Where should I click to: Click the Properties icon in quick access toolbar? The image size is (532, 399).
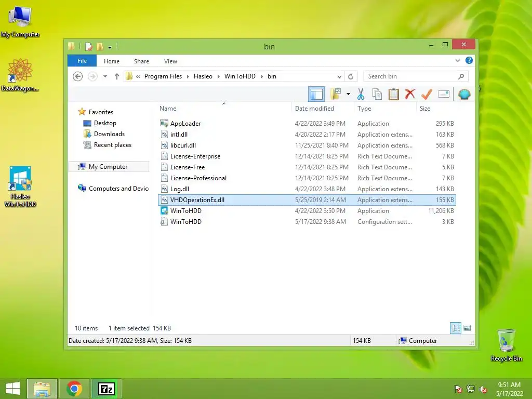[88, 46]
